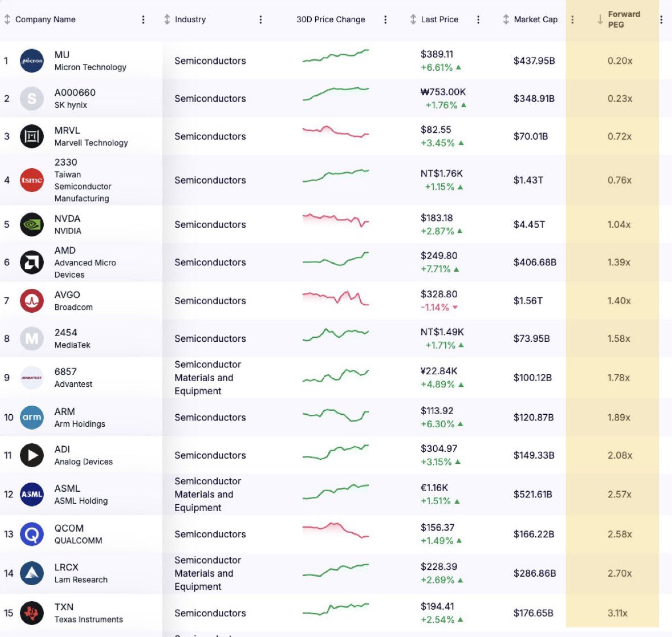The image size is (672, 637).
Task: Click the 30D Price Change column header
Action: pos(331,19)
